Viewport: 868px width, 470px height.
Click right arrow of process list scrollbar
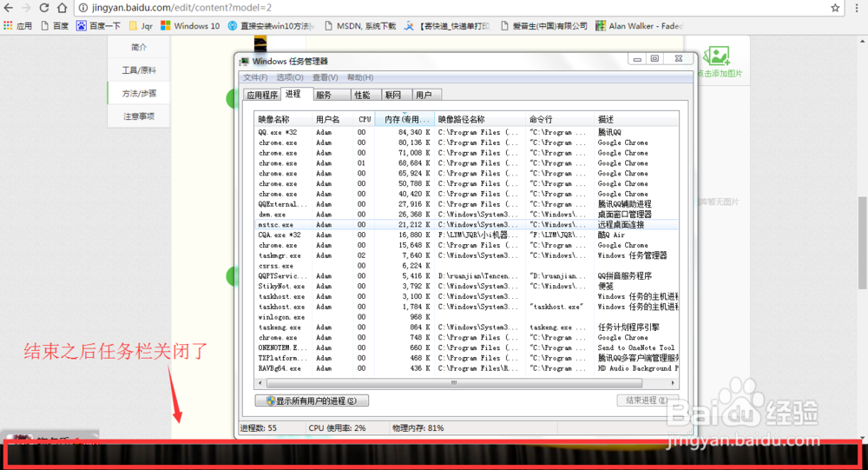point(673,383)
